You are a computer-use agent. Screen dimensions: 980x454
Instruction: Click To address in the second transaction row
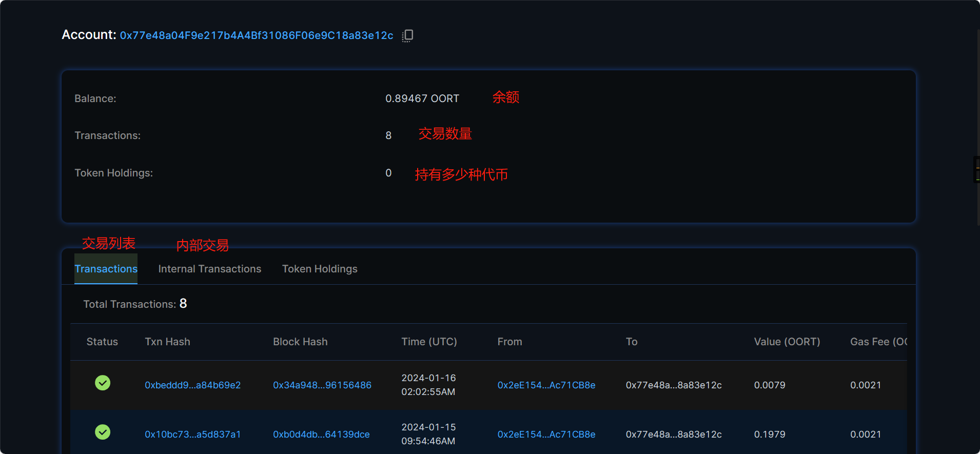click(x=673, y=435)
